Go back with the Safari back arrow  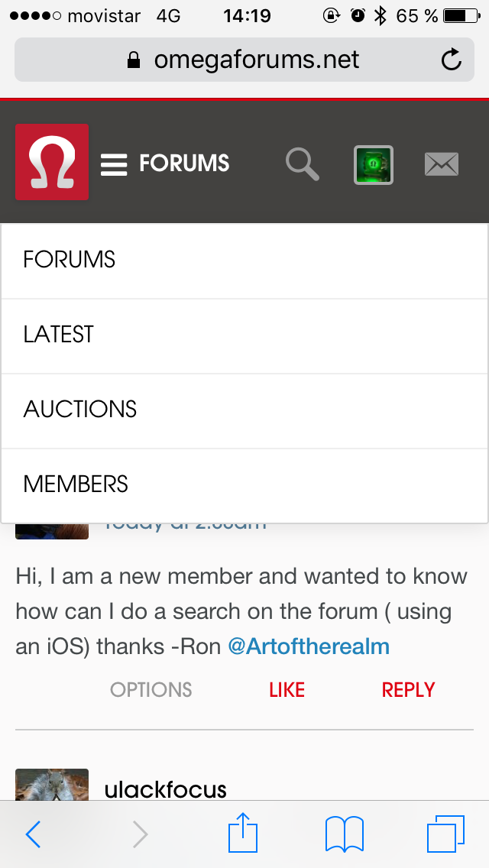[34, 834]
